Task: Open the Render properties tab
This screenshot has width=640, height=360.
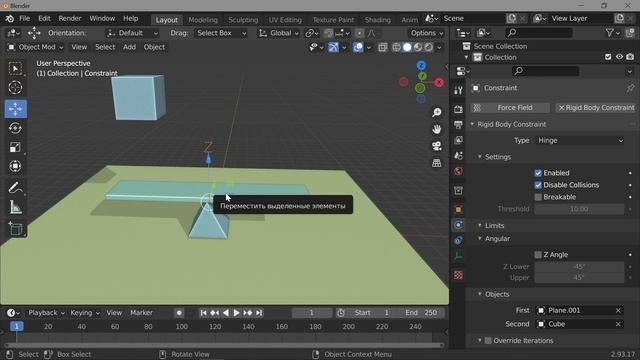Action: click(458, 109)
